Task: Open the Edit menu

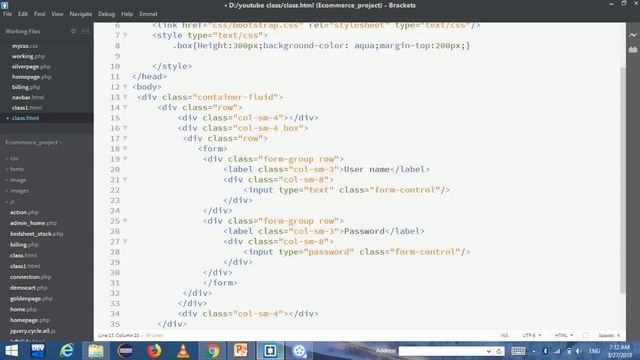Action: point(23,14)
